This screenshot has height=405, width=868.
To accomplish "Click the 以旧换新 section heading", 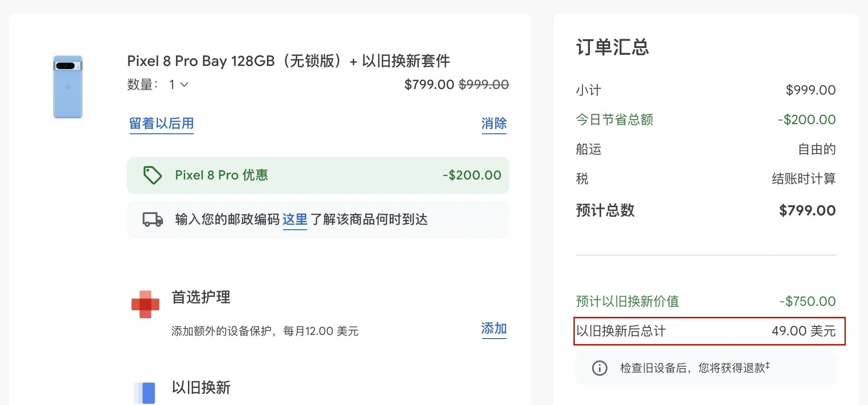I will pyautogui.click(x=201, y=387).
